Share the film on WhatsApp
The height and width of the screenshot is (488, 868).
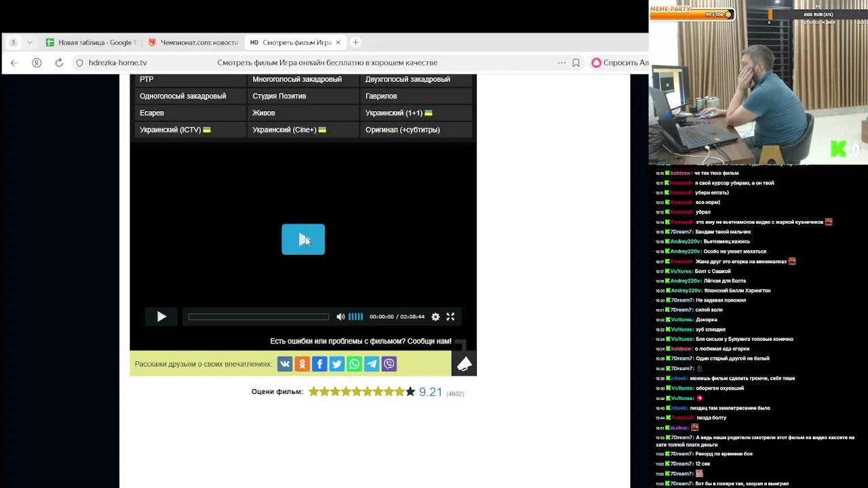pos(355,364)
